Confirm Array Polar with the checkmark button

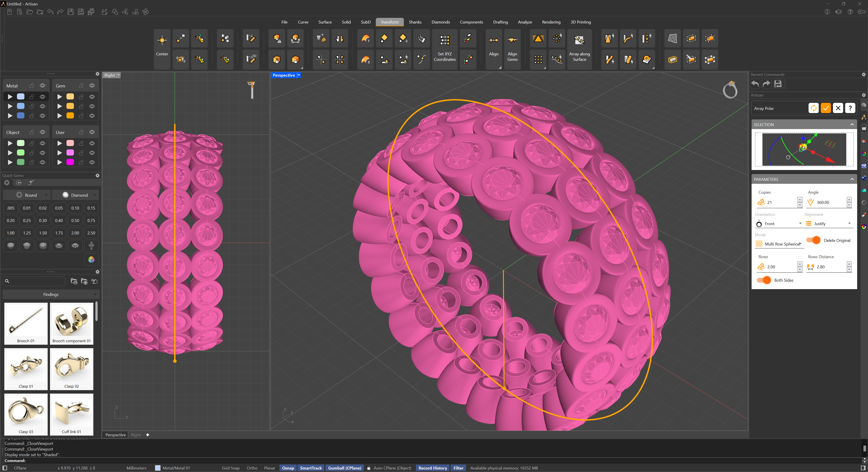coord(826,108)
